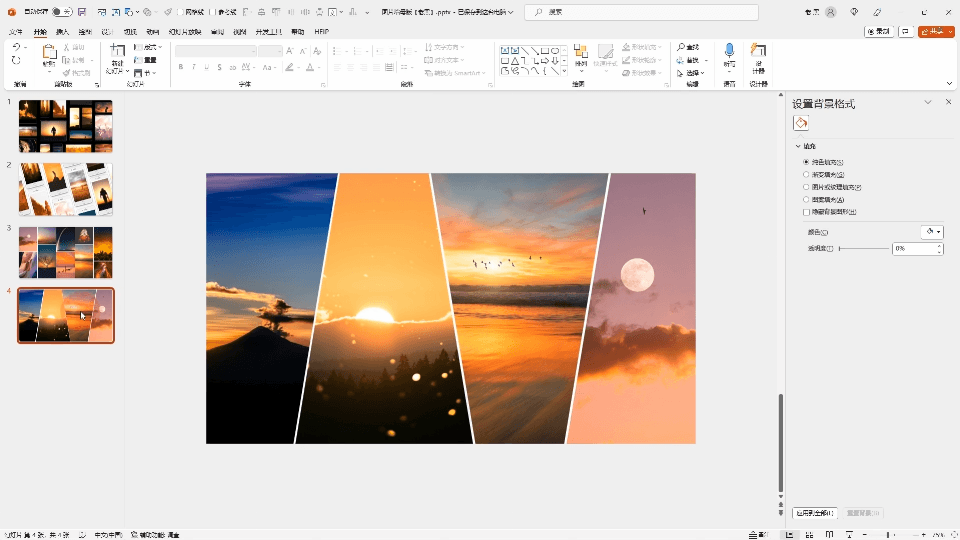960x540 pixels.
Task: Click the Apply to All button
Action: (815, 513)
